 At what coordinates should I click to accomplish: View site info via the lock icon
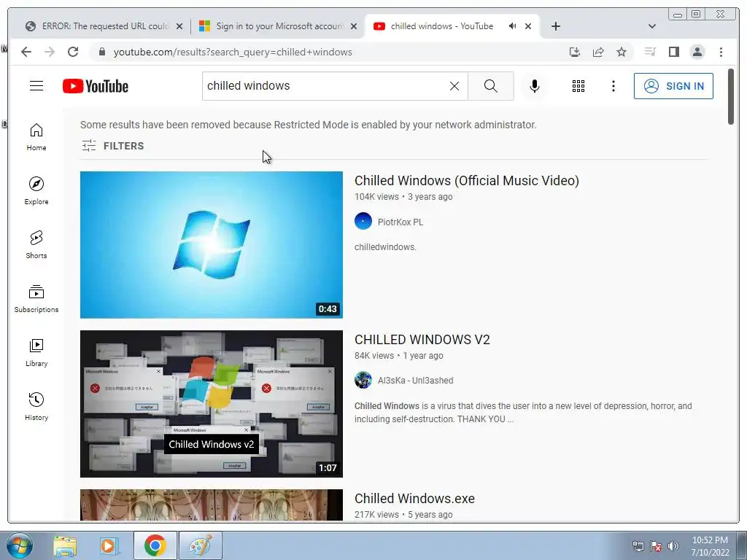coord(101,52)
